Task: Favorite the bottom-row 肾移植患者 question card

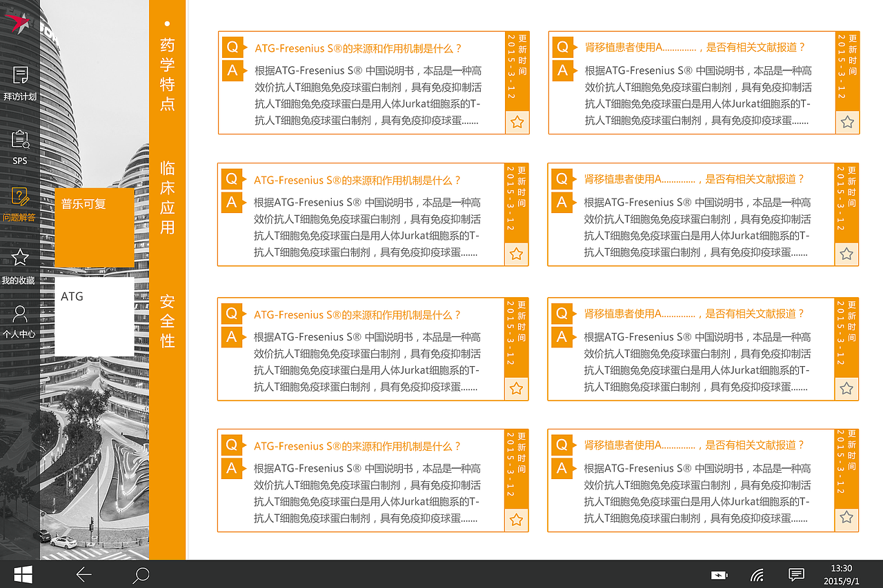Action: 846,518
